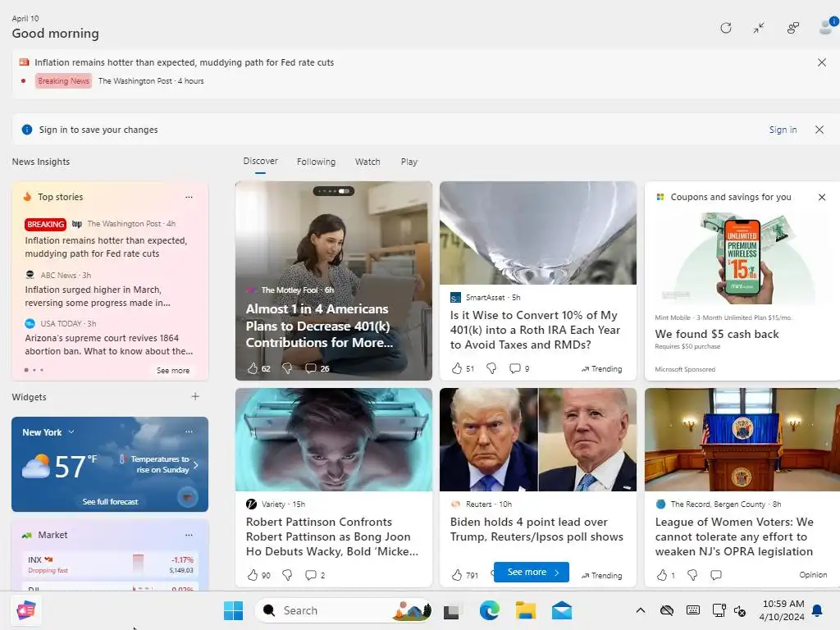Launch Microsoft Edge from taskbar
840x630 pixels.
coord(489,610)
